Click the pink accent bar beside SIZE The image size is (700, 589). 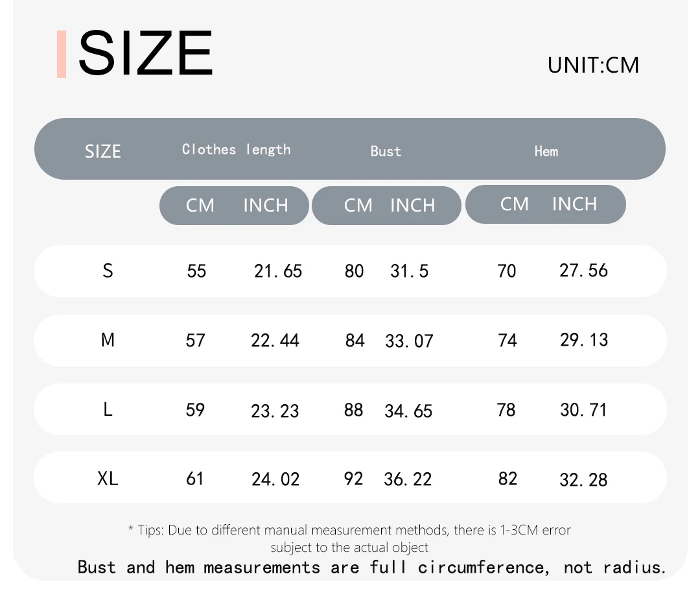(x=62, y=54)
